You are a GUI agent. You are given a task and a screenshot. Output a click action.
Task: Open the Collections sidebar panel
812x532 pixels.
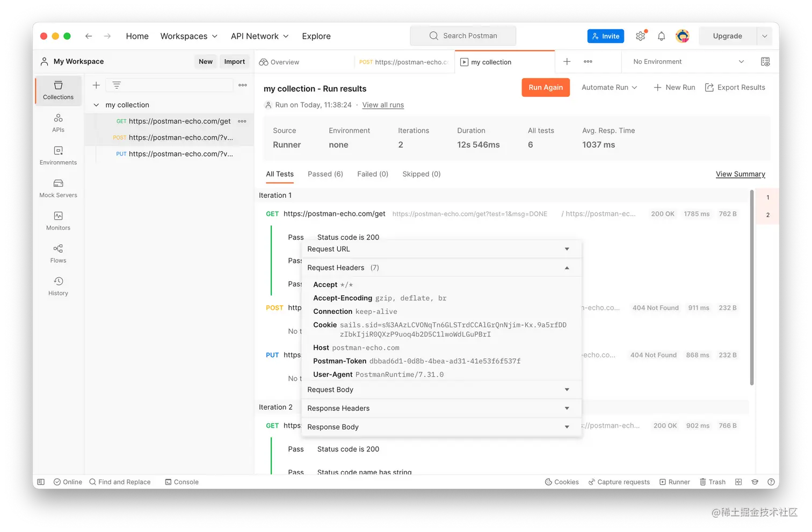tap(58, 90)
